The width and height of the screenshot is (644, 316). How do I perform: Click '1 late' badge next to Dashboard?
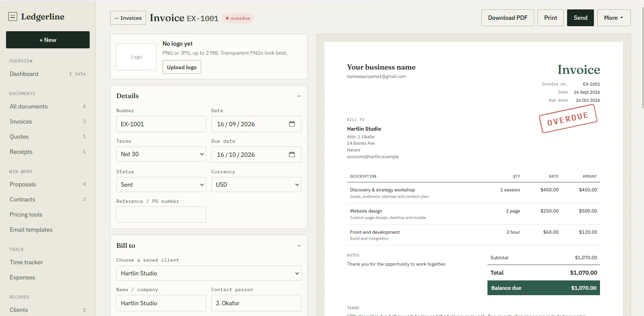click(x=77, y=74)
